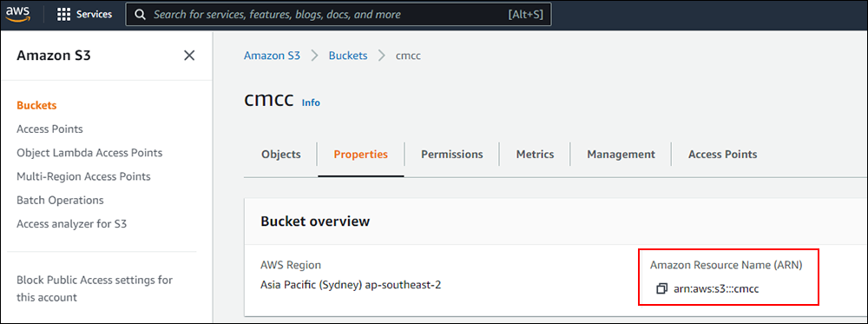Open Multi-Region Access Points link

83,176
